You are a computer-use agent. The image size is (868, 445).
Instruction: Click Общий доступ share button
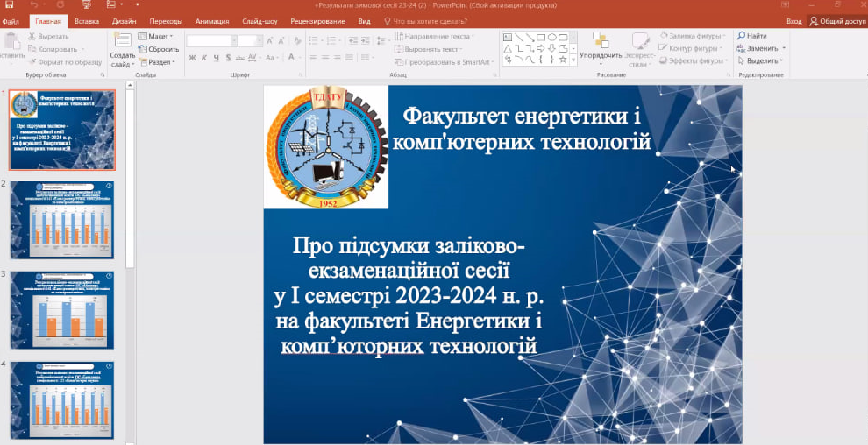(837, 22)
